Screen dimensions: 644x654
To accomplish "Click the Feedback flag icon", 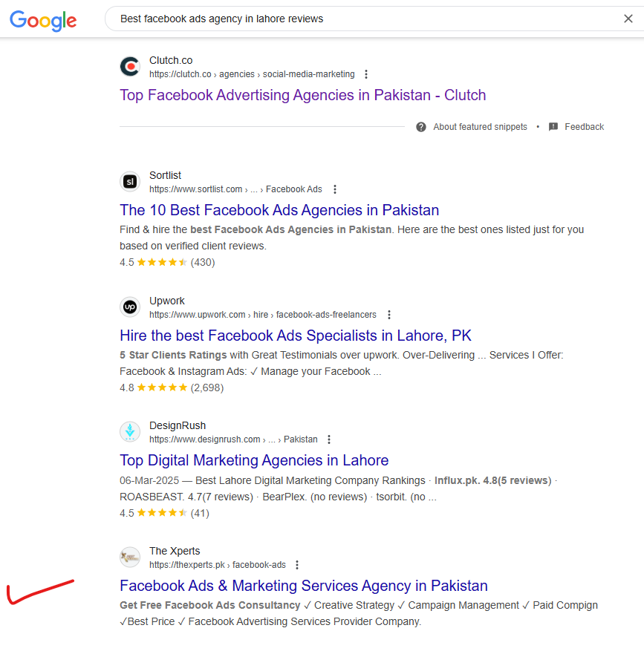I will [x=553, y=127].
